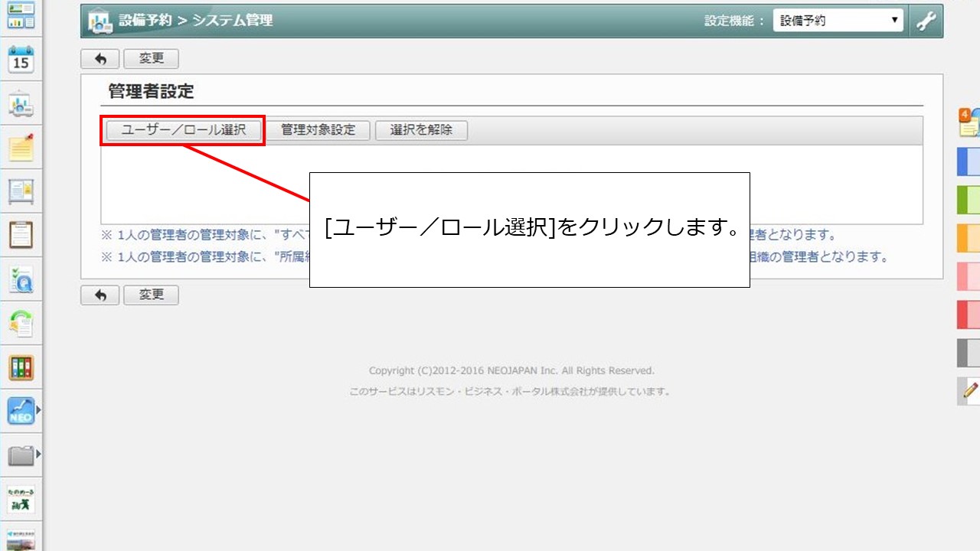Expand the arrow beside the folder icon
The image size is (980, 551).
tap(38, 455)
